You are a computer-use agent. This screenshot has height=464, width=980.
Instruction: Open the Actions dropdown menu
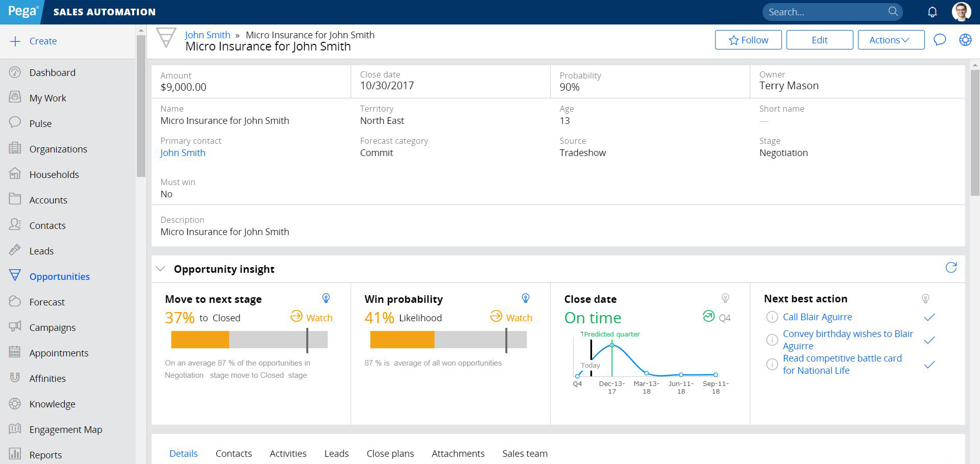891,40
